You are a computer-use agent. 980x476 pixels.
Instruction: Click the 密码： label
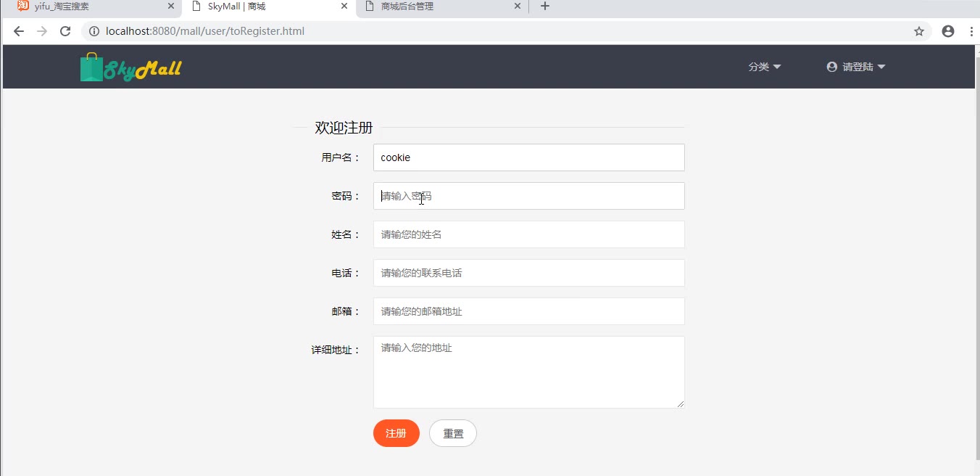coord(346,196)
